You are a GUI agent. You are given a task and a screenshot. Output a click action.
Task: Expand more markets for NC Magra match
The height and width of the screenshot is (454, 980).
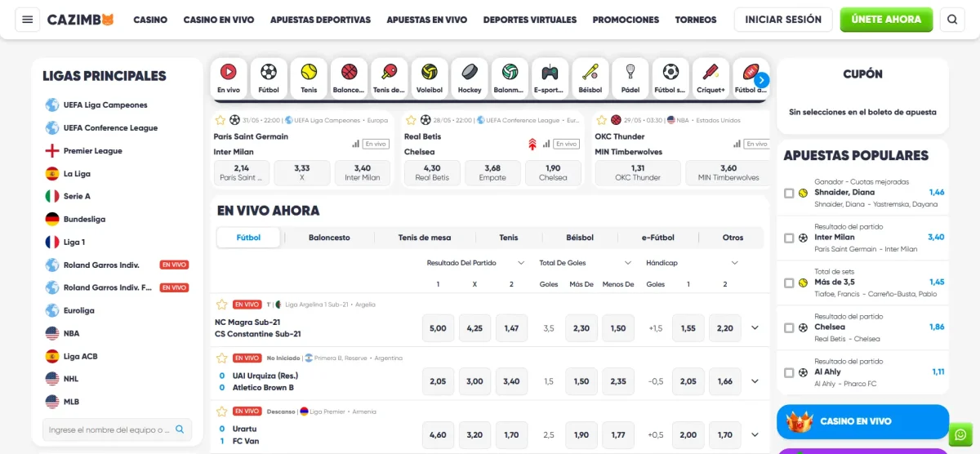[755, 328]
